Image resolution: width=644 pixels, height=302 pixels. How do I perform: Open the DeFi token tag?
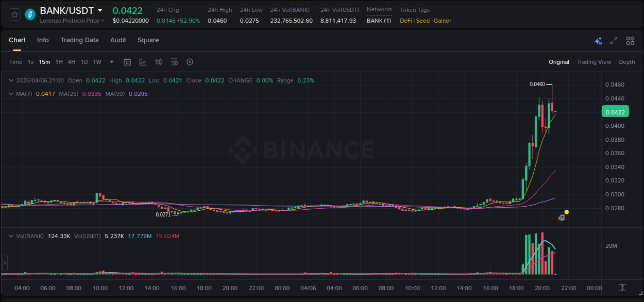[406, 21]
